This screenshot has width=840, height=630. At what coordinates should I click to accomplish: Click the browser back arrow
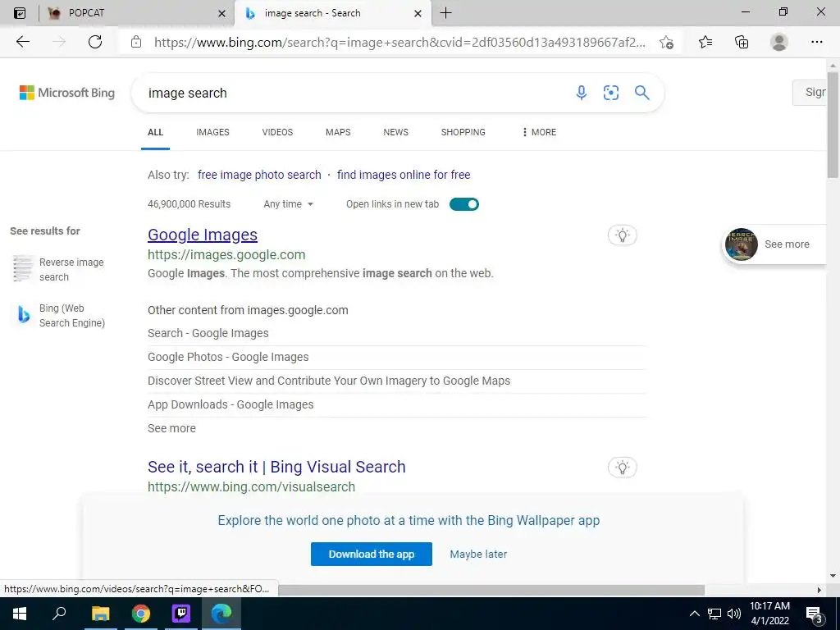point(22,42)
